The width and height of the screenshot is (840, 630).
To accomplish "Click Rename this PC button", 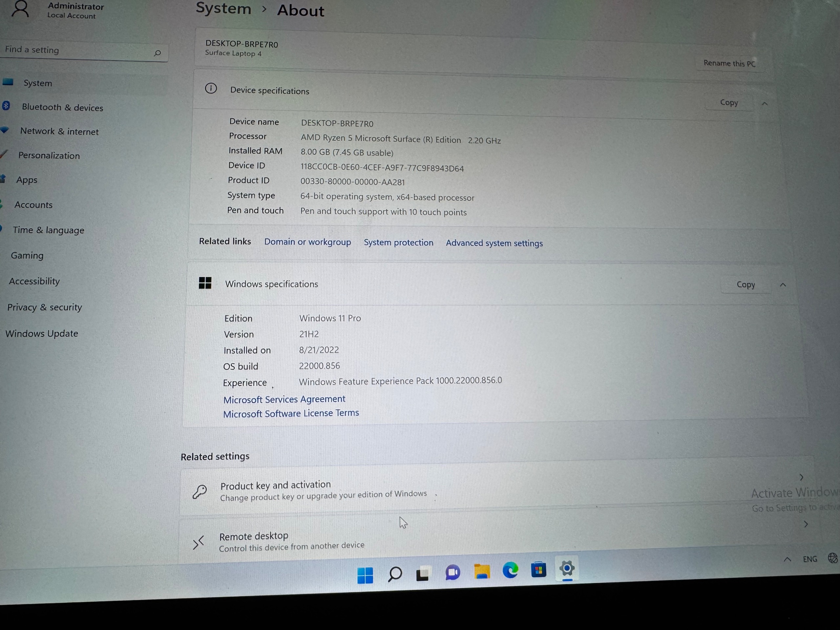I will click(729, 63).
